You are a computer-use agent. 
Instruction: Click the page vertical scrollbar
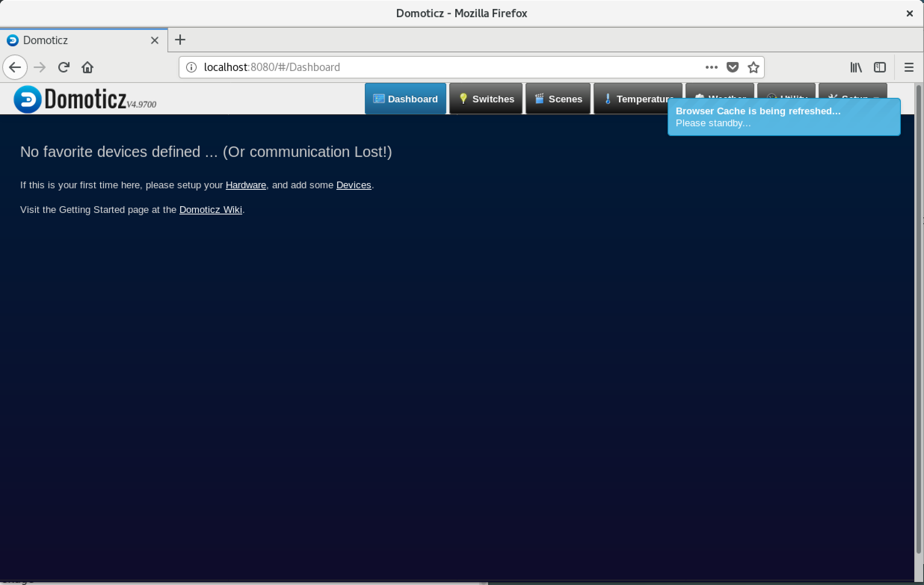pyautogui.click(x=918, y=318)
